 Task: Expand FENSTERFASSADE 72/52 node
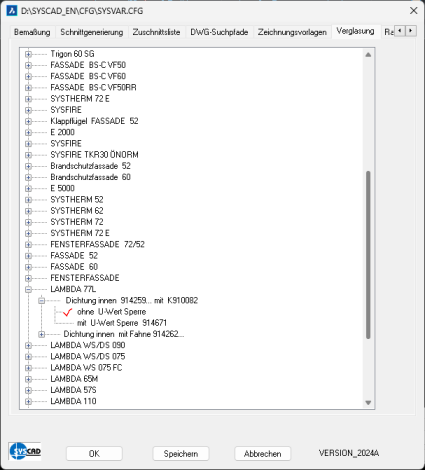28,245
